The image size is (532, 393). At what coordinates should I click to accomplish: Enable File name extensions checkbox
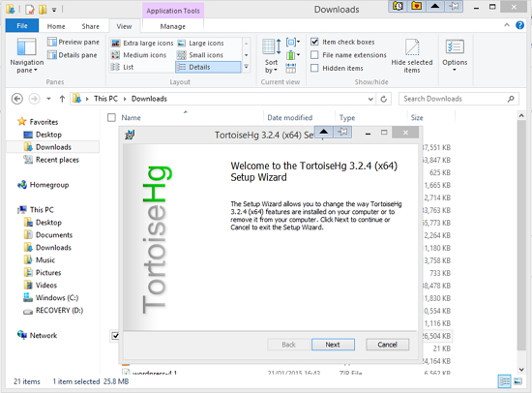coord(314,55)
